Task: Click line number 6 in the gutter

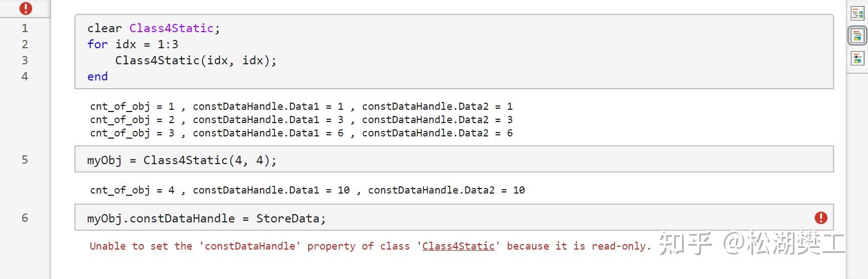Action: tap(24, 218)
